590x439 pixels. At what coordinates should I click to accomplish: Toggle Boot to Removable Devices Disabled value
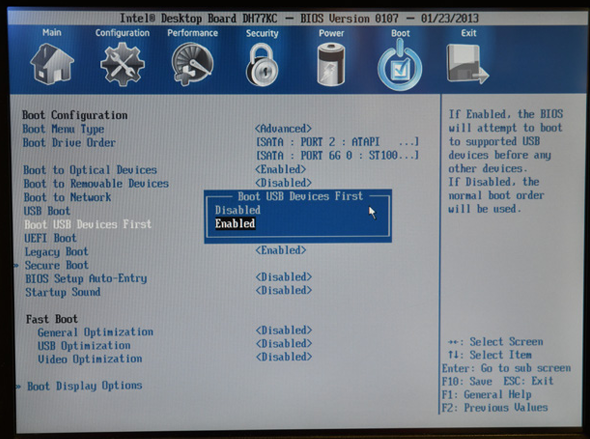[x=283, y=183]
